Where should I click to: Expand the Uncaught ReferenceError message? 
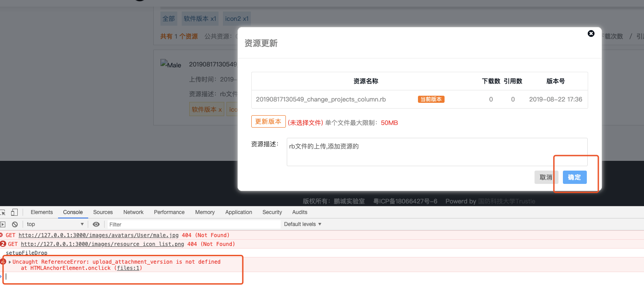pos(10,262)
